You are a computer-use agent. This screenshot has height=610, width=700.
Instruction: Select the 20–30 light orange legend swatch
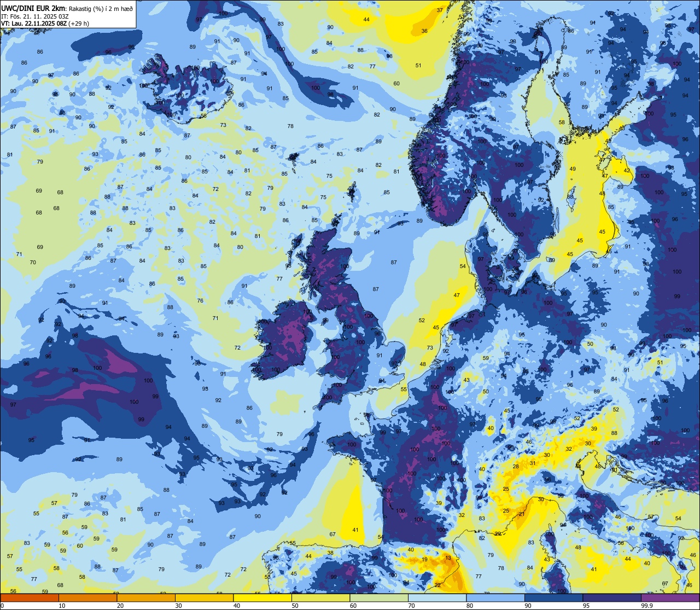coord(146,598)
